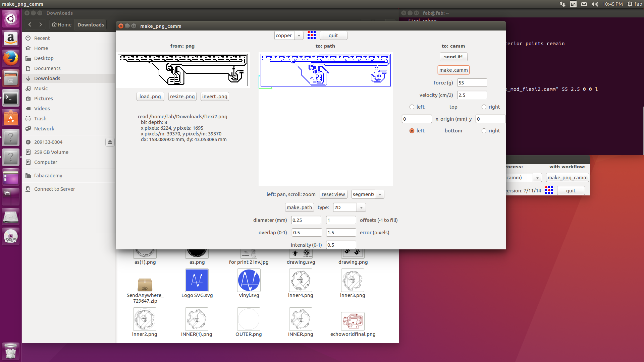This screenshot has width=644, height=362.
Task: Click the eject icon next to 209133-0004
Action: pyautogui.click(x=110, y=142)
